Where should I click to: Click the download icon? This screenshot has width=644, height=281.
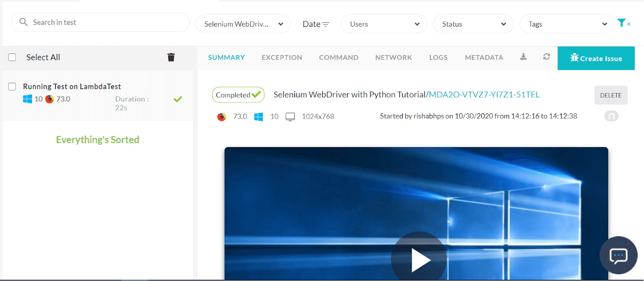pyautogui.click(x=523, y=57)
